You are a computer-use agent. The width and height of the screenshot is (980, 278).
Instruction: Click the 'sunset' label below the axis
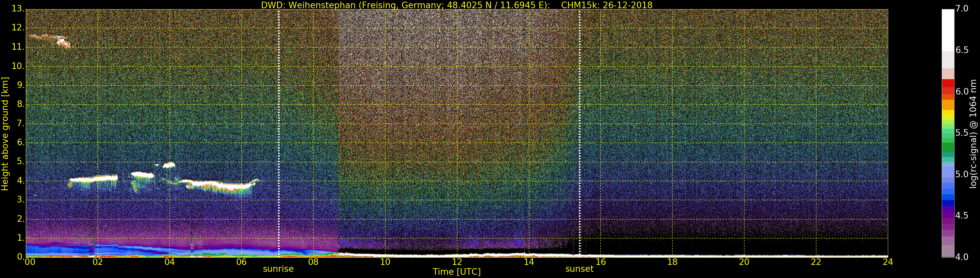pos(579,269)
